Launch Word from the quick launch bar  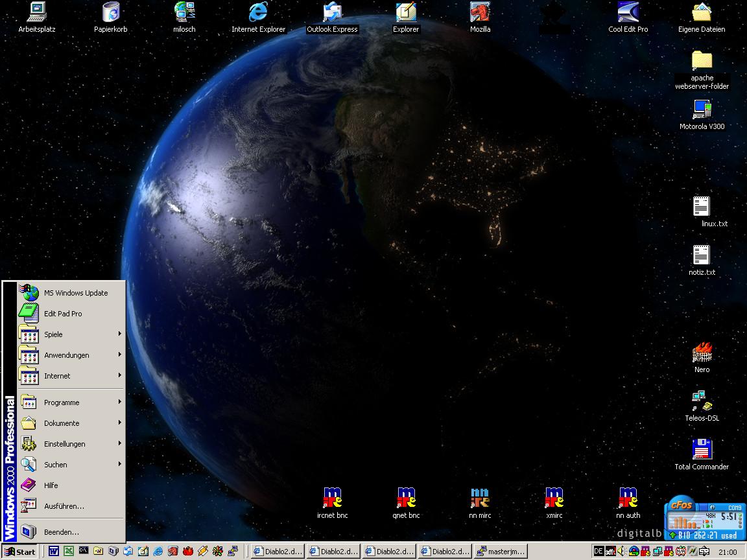coord(53,552)
